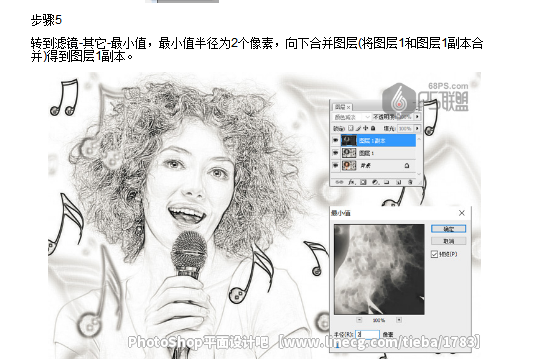Open the 填充 fill arrow flyout
This screenshot has width=536, height=361.
click(417, 128)
